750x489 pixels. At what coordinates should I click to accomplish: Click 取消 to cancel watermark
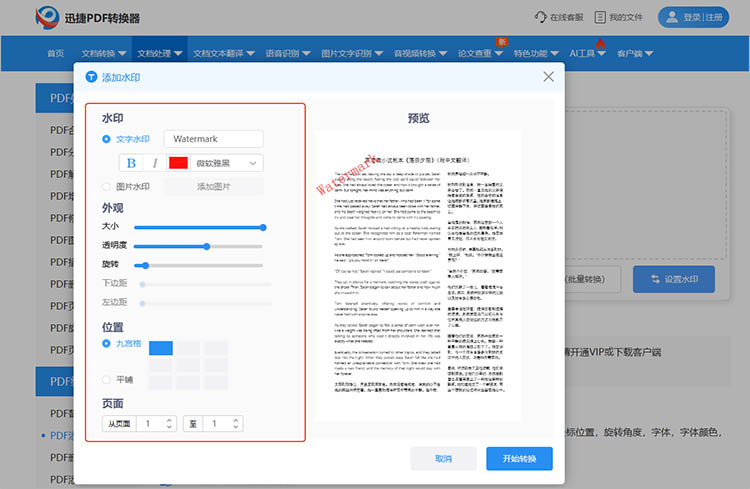tap(443, 459)
